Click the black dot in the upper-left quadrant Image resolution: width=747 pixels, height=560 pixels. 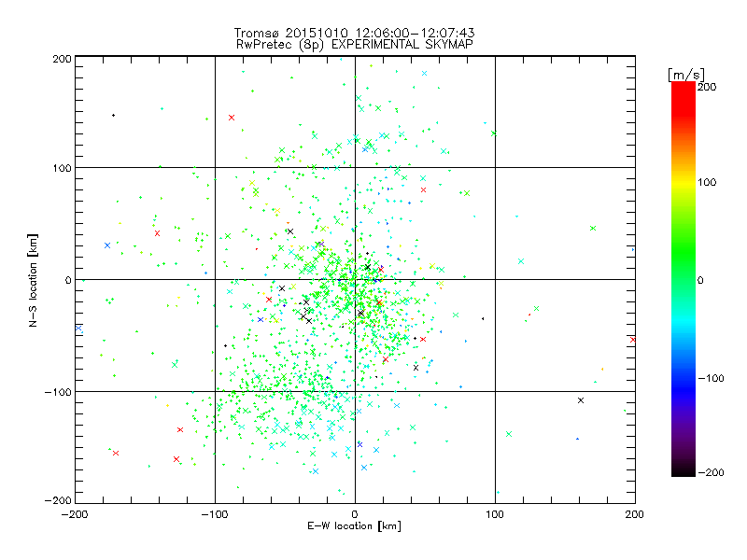point(113,115)
